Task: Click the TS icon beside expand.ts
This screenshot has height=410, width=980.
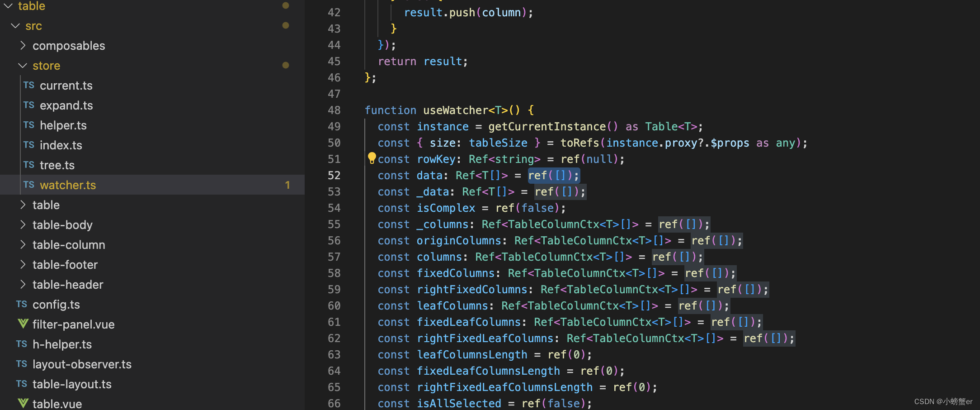Action: click(29, 105)
